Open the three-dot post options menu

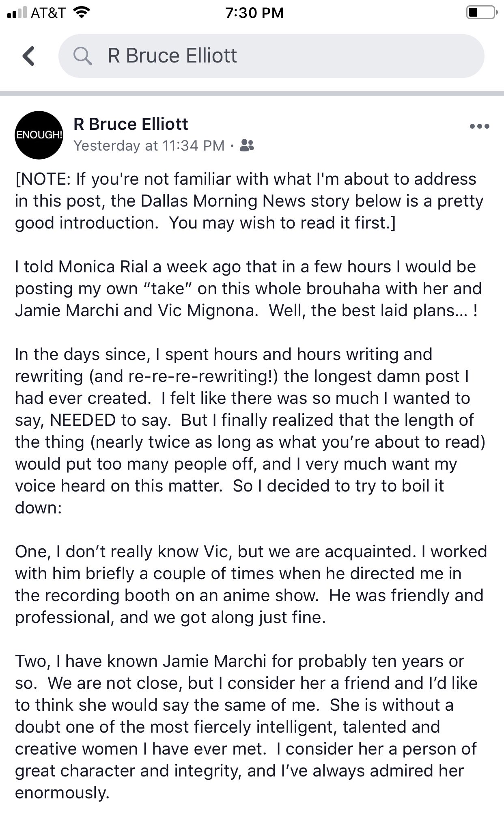(x=479, y=126)
